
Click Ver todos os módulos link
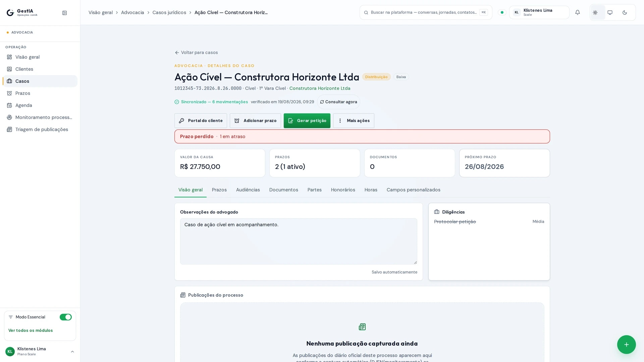pos(31,330)
